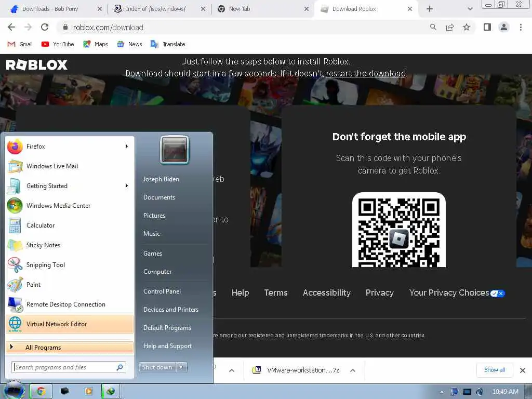532x399 pixels.
Task: Open Your Privacy Choices link
Action: (x=457, y=293)
